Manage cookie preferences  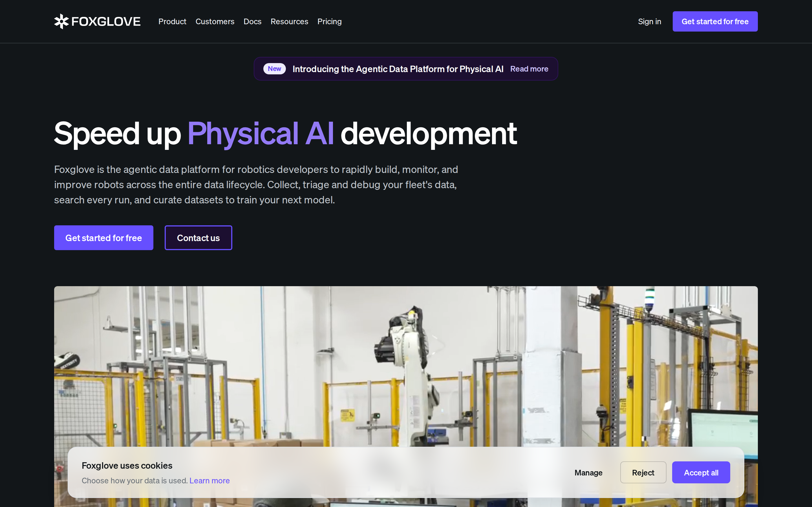click(x=588, y=472)
